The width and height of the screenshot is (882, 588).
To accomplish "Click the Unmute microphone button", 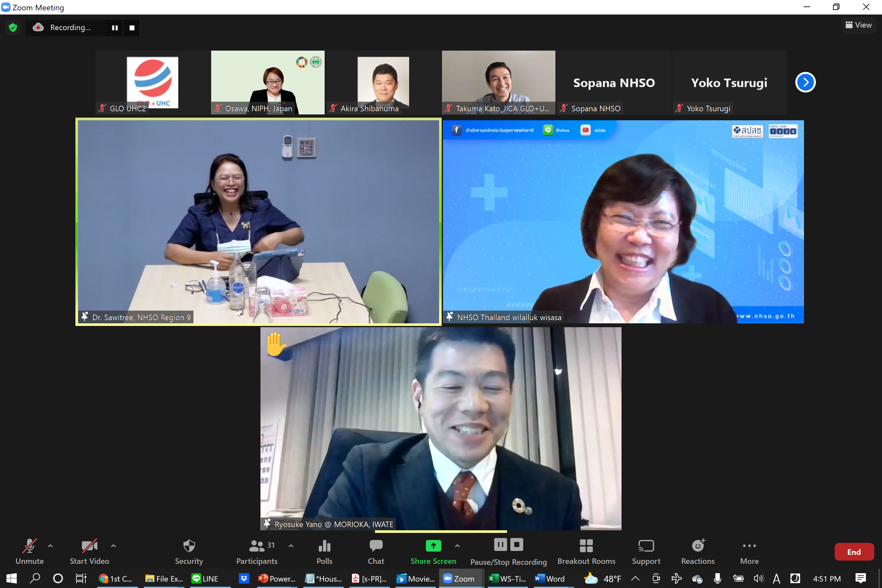I will (x=30, y=552).
